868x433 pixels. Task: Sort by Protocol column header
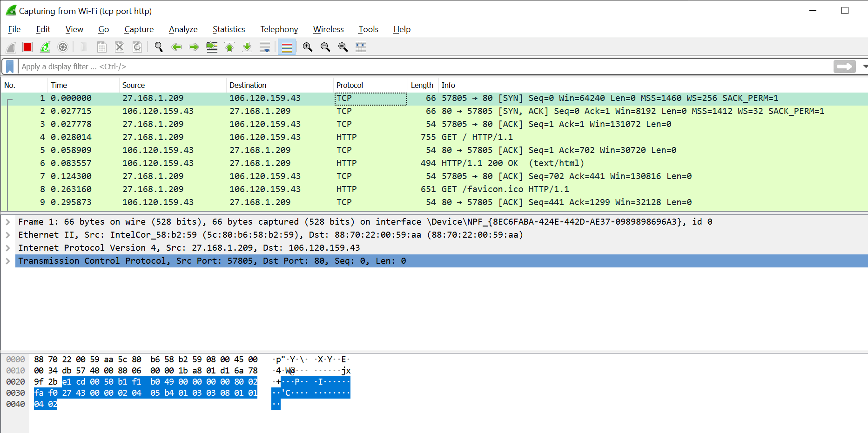pos(370,85)
